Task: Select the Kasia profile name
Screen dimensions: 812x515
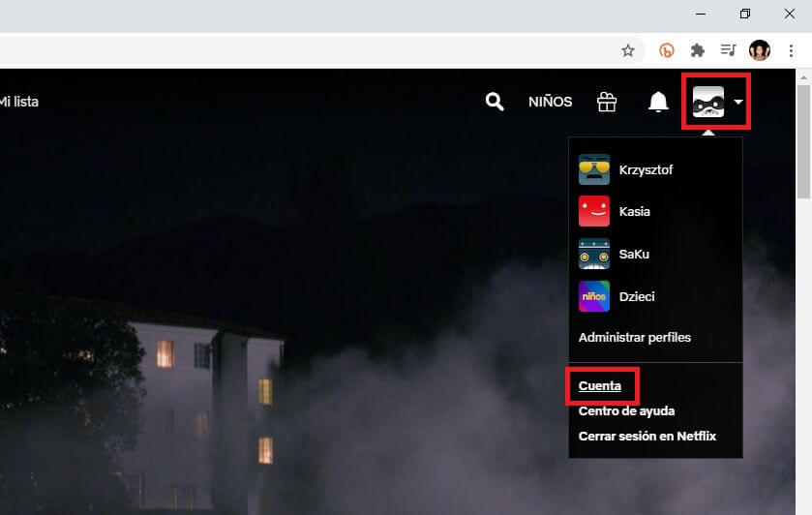Action: coord(634,211)
